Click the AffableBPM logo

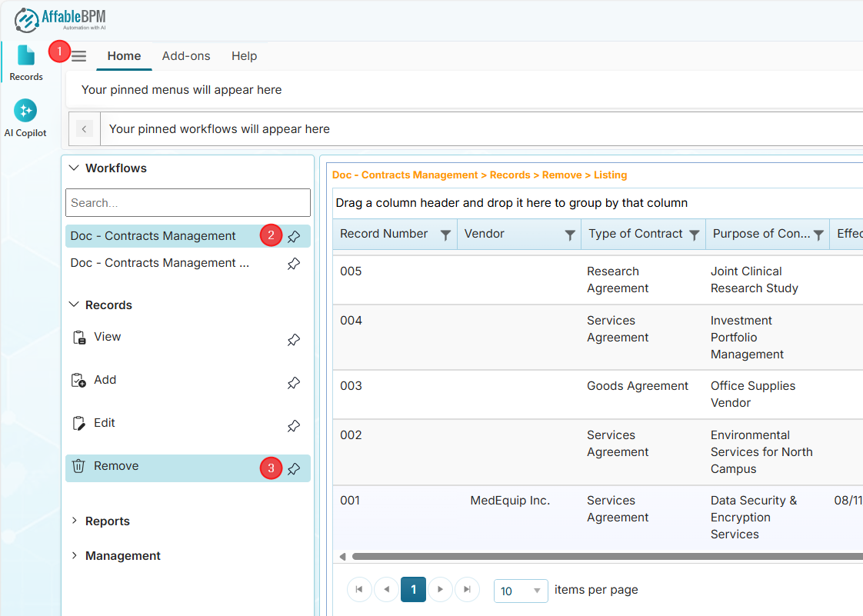60,19
